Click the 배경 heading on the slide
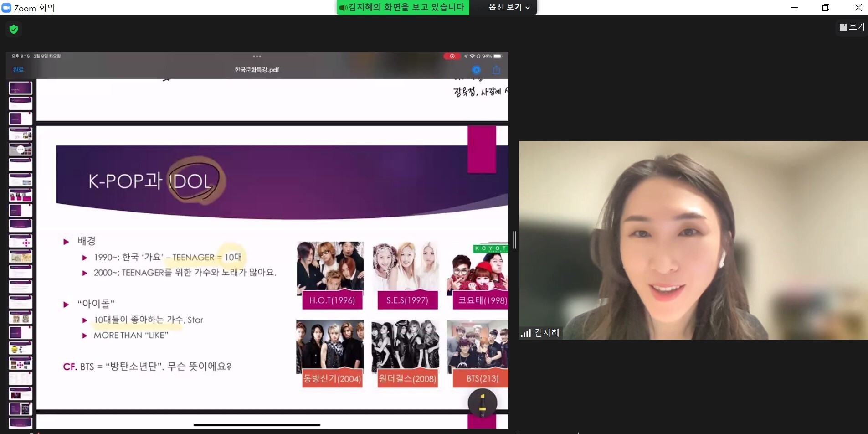This screenshot has width=868, height=434. tap(86, 241)
